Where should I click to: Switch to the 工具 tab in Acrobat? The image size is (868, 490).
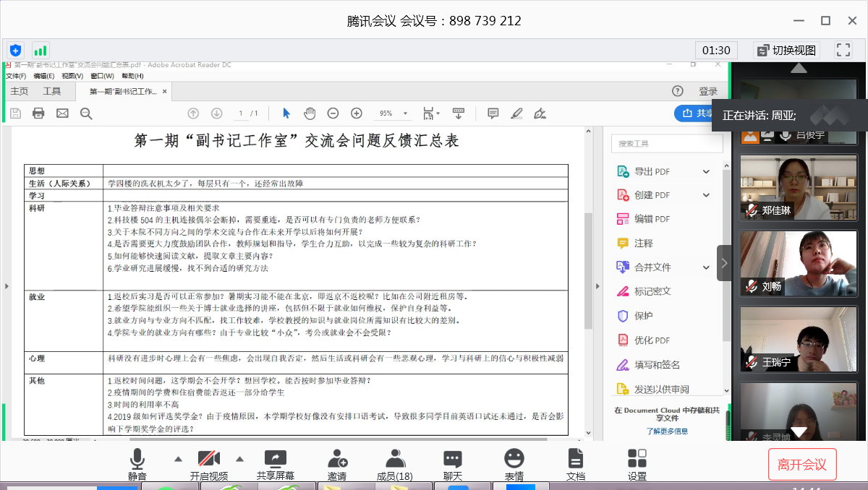click(52, 92)
